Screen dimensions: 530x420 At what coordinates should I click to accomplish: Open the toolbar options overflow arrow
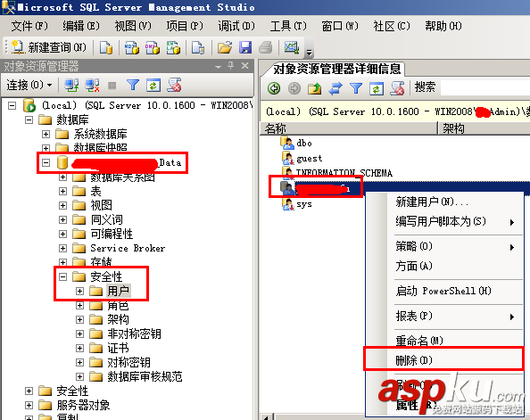[x=309, y=53]
